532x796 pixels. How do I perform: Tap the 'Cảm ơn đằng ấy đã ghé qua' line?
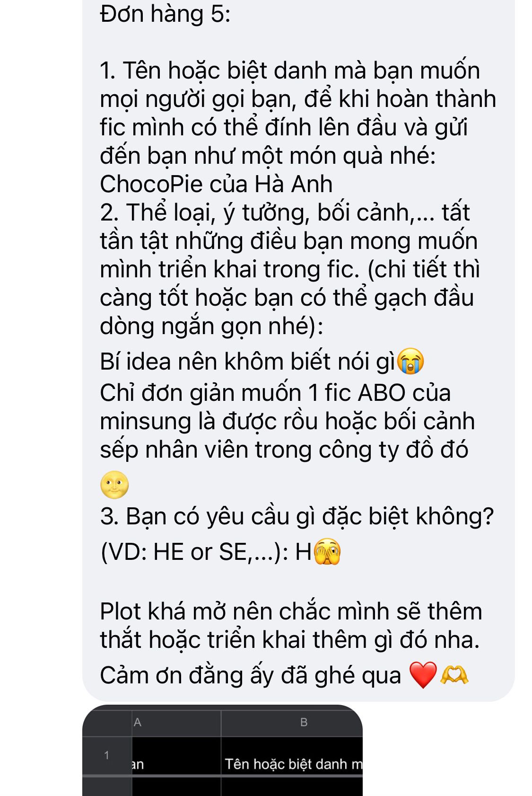click(x=250, y=675)
